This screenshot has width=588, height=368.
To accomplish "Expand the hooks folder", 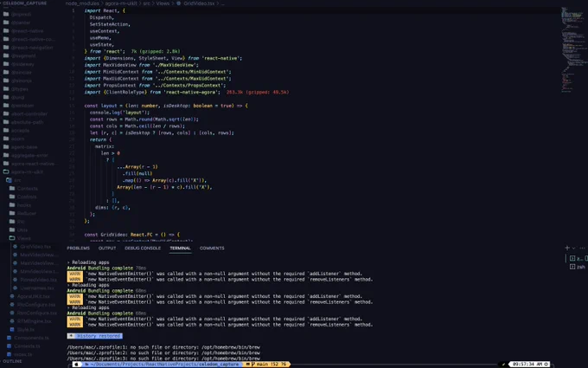I will coord(24,205).
